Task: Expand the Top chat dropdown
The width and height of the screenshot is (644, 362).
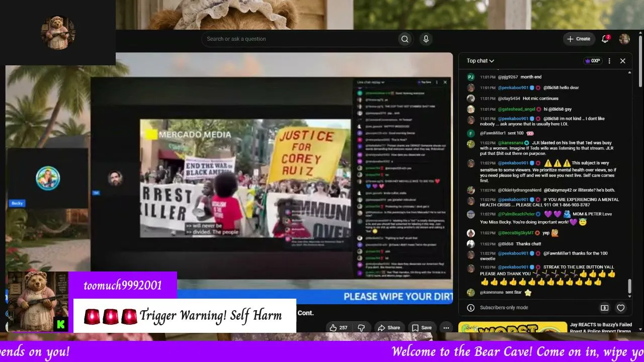Action: 480,61
